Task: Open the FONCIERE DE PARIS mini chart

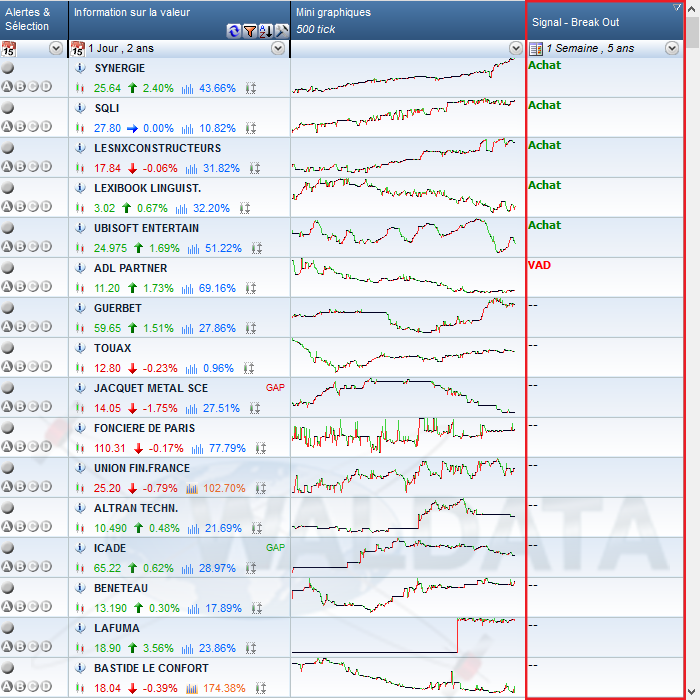Action: [x=404, y=432]
